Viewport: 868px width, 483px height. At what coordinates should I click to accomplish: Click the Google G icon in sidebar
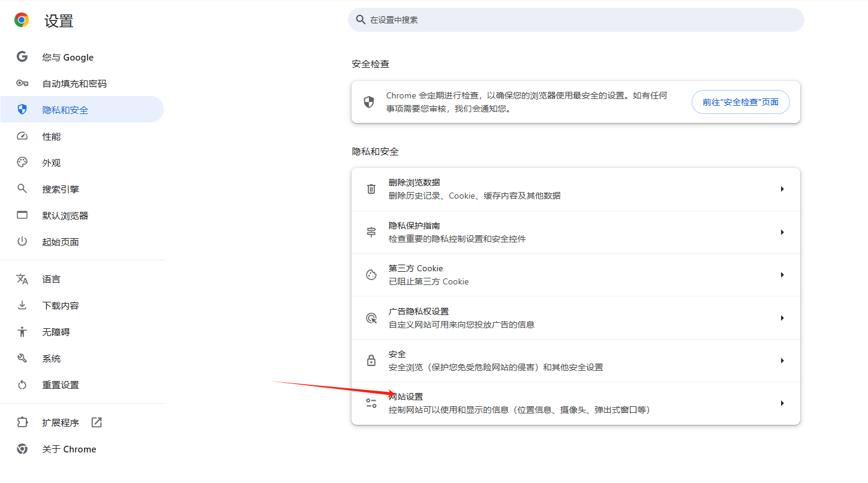[22, 57]
